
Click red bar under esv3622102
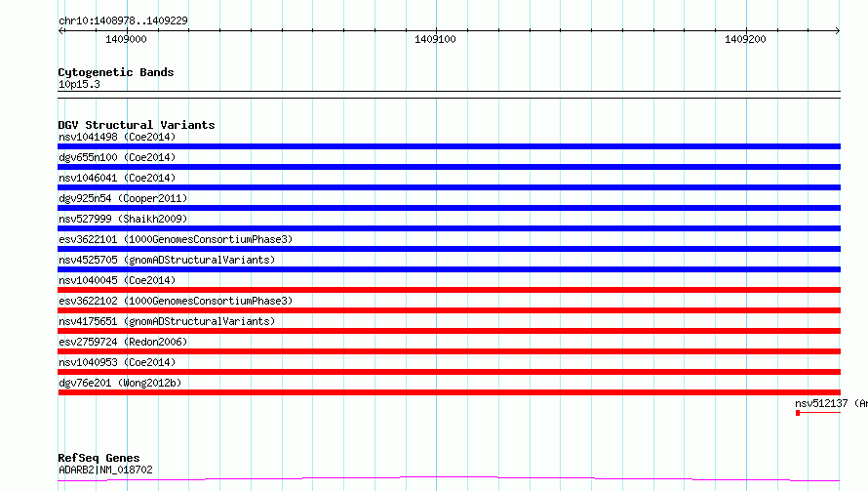449,310
